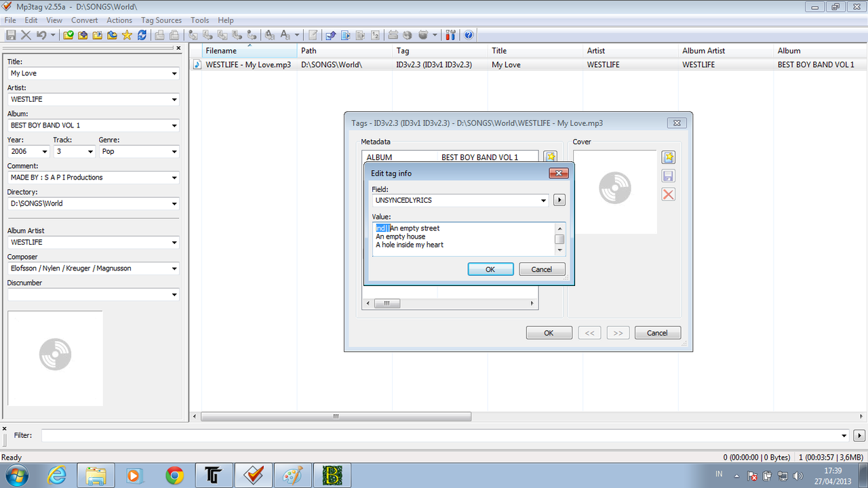Viewport: 868px width, 488px height.
Task: Click the Actions (Quick) toolbar icon
Action: point(284,35)
